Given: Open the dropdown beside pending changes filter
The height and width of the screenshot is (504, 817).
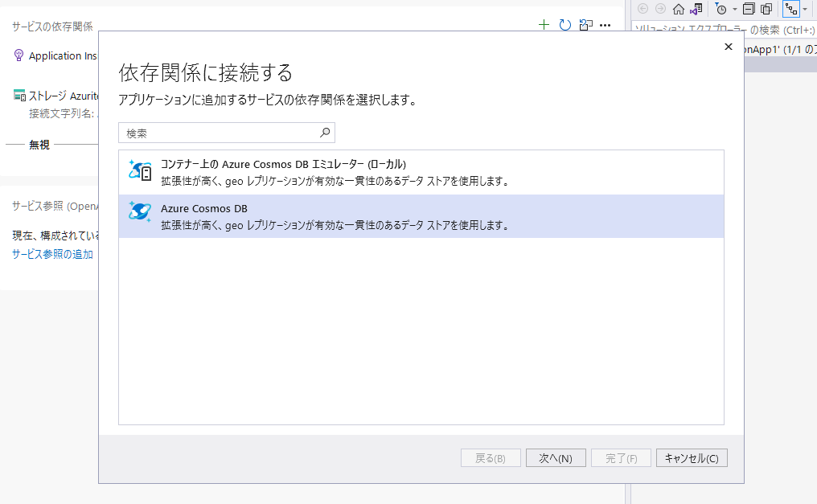Looking at the screenshot, I should pos(735,10).
